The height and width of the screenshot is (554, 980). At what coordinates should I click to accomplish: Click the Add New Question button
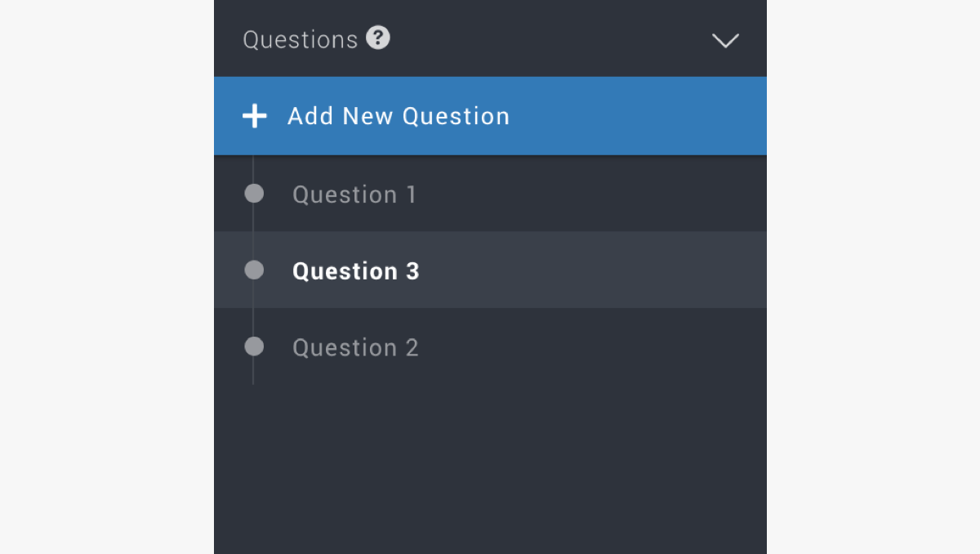(x=490, y=116)
